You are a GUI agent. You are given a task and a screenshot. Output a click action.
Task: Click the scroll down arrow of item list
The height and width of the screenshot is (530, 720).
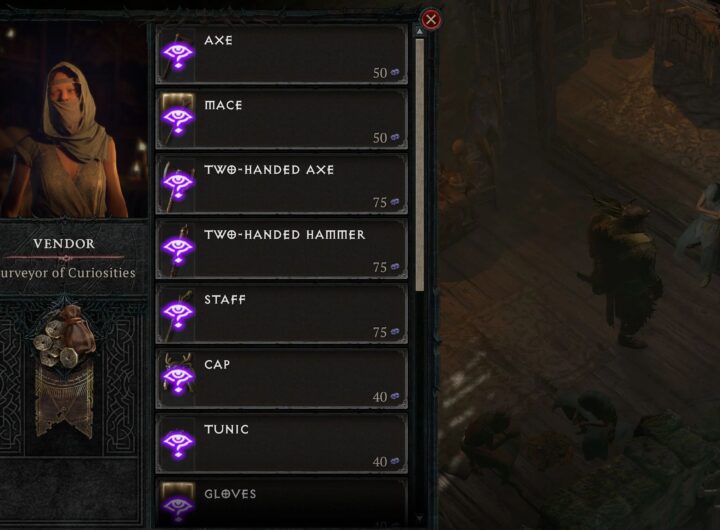(419, 519)
